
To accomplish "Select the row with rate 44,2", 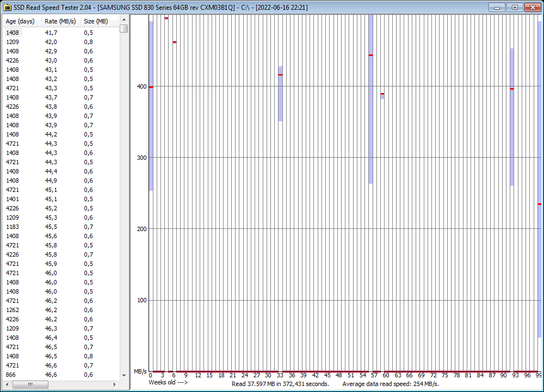I will point(61,134).
